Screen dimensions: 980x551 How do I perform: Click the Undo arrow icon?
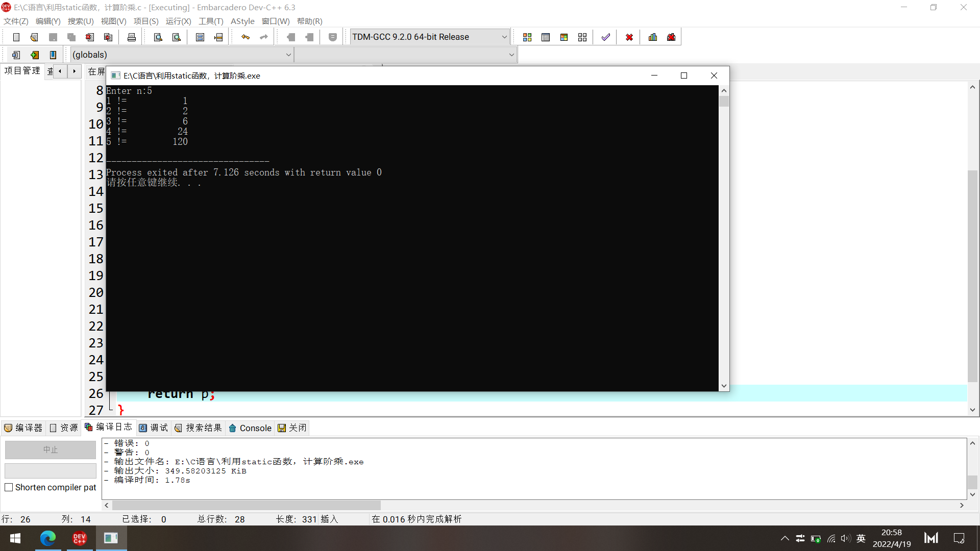pyautogui.click(x=246, y=37)
